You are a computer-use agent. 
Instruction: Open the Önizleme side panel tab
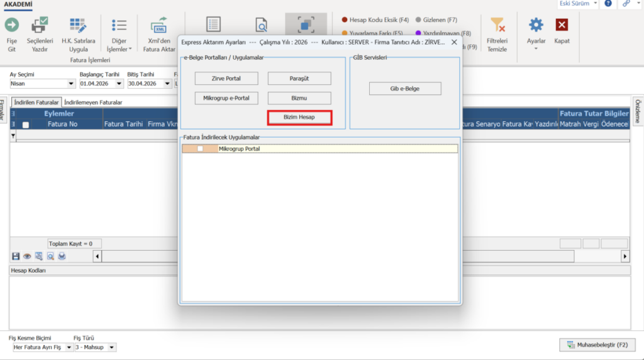638,111
